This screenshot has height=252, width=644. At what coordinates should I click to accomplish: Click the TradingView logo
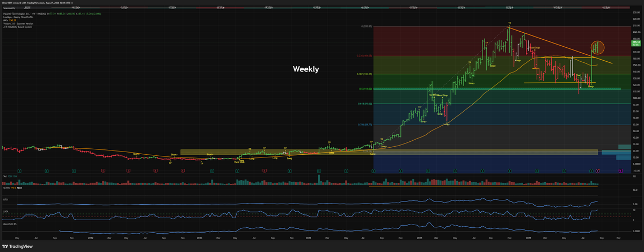[17, 247]
